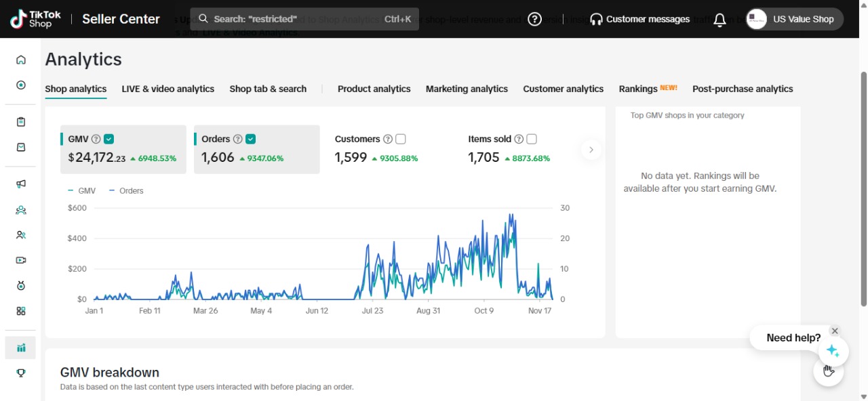Viewport: 868px width, 401px height.
Task: Click the page vertical scrollbar
Action: (863, 190)
